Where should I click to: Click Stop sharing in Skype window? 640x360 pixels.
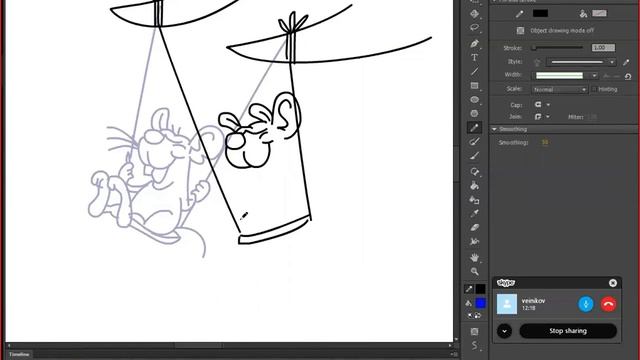click(x=568, y=331)
